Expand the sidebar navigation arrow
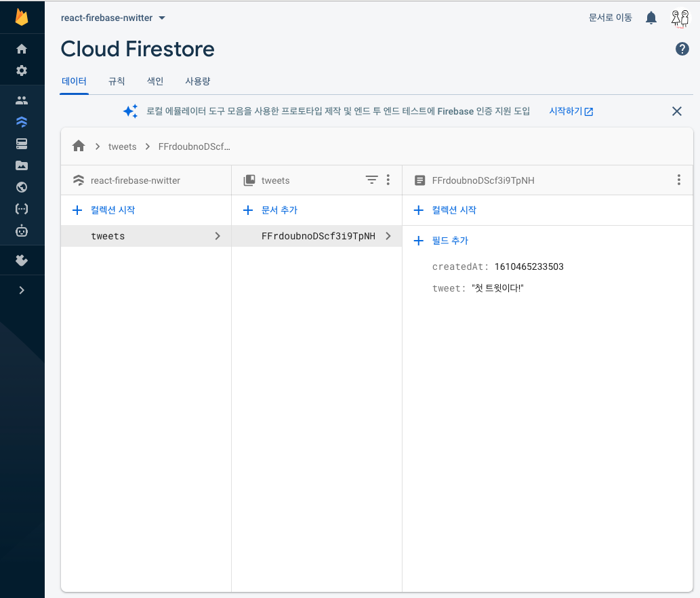The height and width of the screenshot is (598, 700). tap(22, 290)
